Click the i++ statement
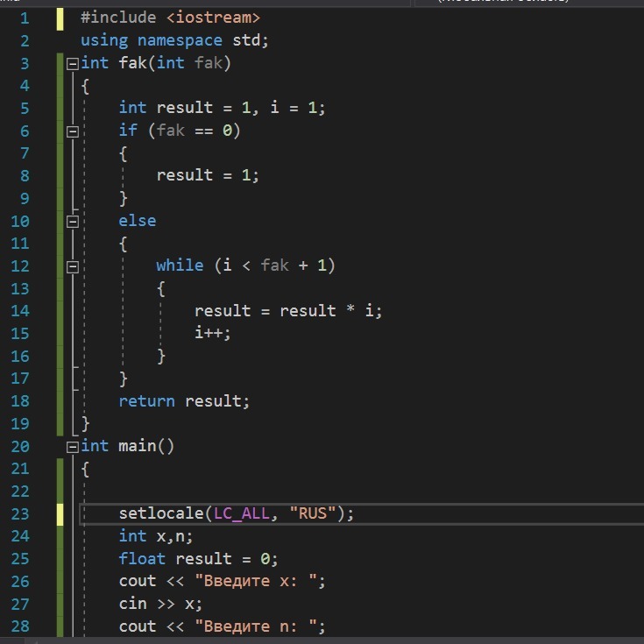 coord(213,334)
